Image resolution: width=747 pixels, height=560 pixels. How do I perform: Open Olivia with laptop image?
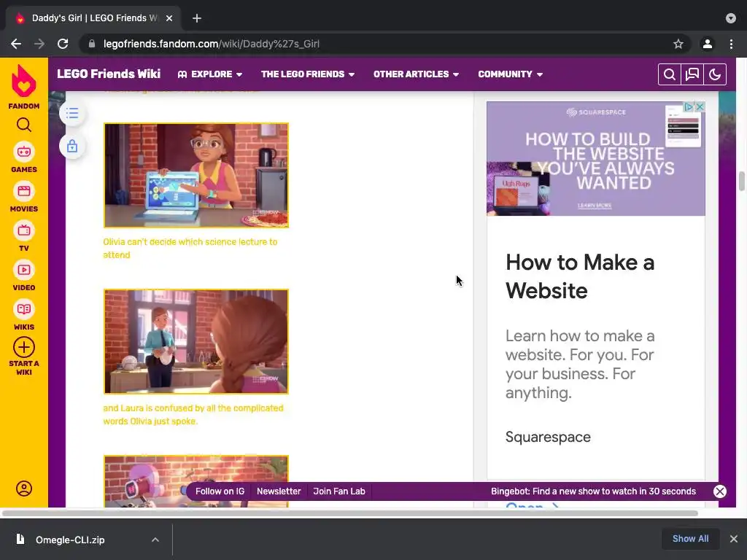pyautogui.click(x=196, y=175)
